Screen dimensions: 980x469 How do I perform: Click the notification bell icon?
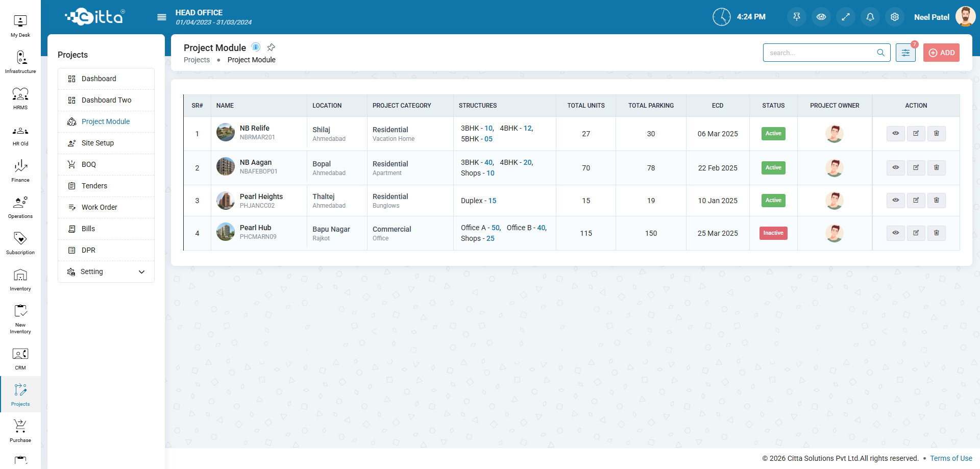click(870, 17)
